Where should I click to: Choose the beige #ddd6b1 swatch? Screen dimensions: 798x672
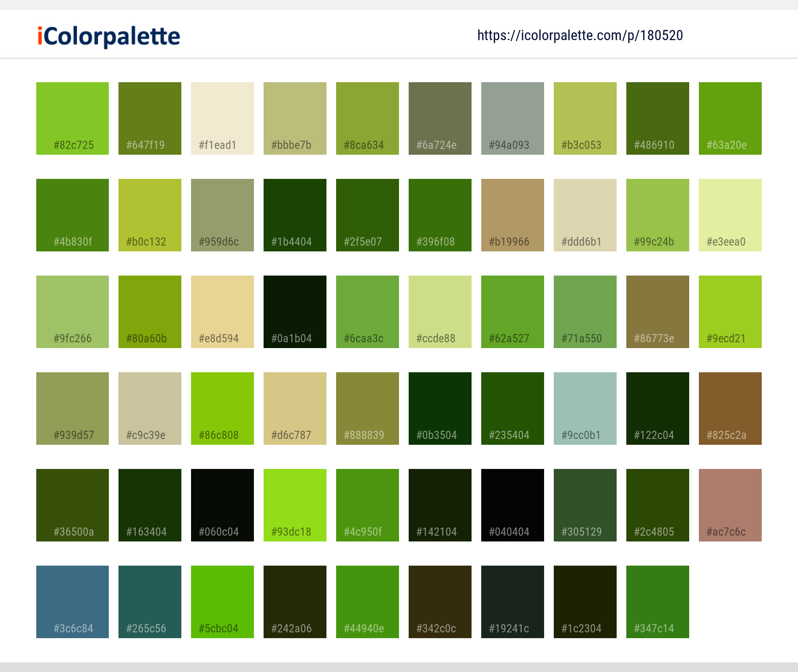[585, 215]
